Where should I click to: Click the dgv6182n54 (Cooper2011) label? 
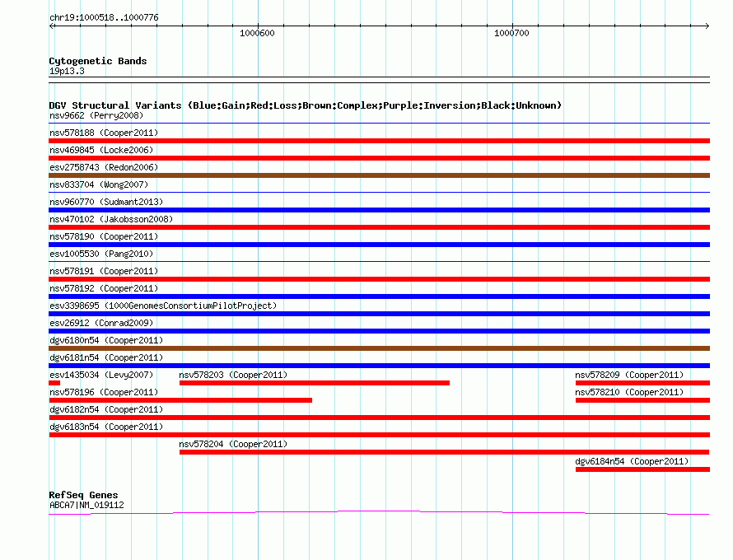106,409
